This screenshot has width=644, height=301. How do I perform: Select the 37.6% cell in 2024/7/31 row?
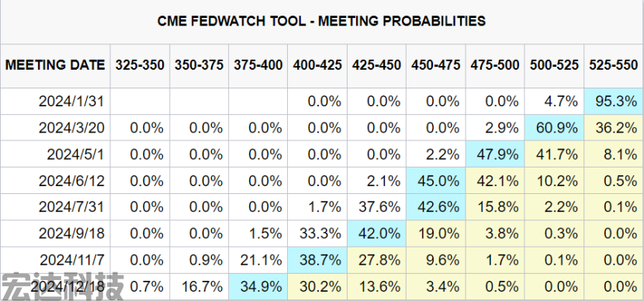[376, 207]
